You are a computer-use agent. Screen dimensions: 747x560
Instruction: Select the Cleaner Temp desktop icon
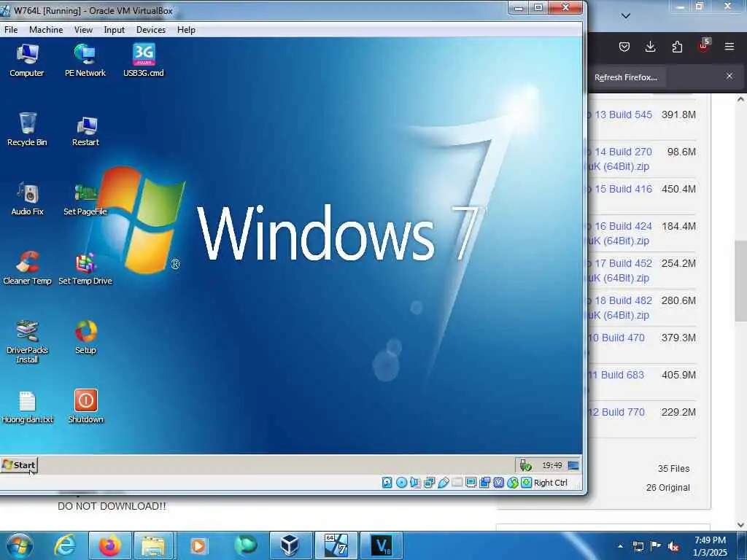[27, 268]
